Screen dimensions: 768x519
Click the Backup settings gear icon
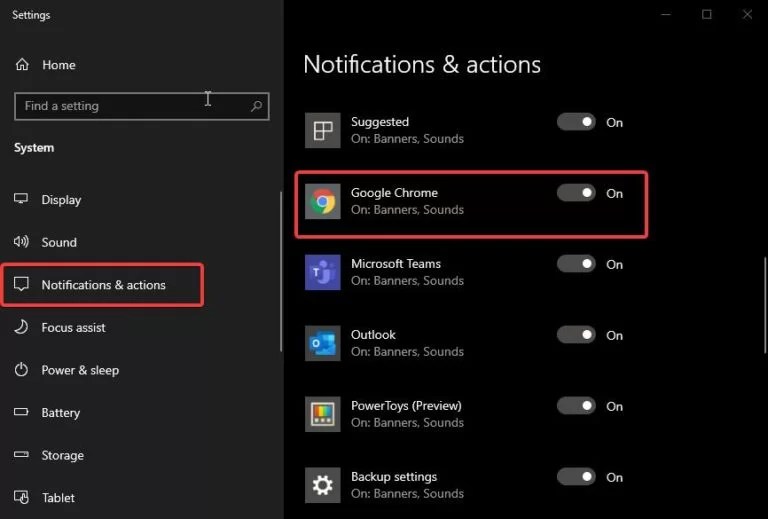pyautogui.click(x=323, y=485)
